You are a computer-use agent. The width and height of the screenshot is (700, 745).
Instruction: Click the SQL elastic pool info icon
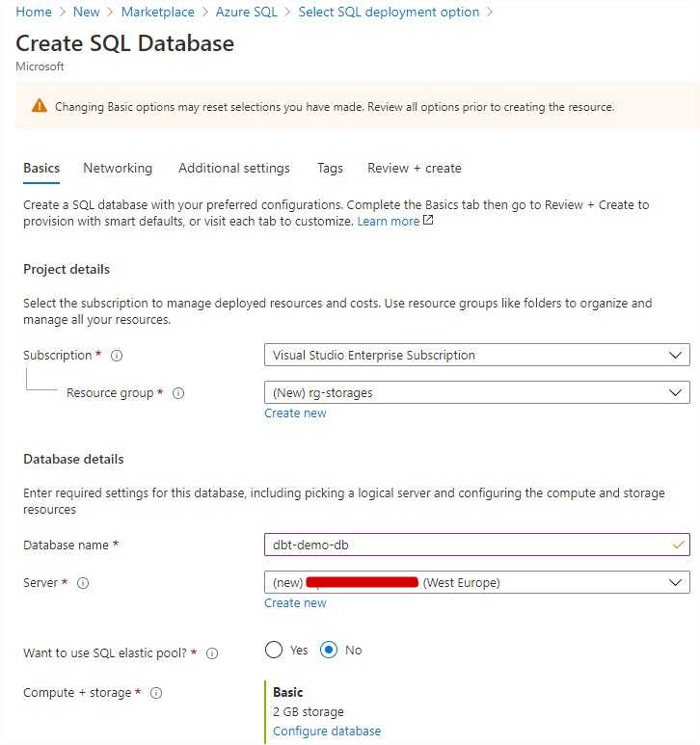[x=212, y=653]
